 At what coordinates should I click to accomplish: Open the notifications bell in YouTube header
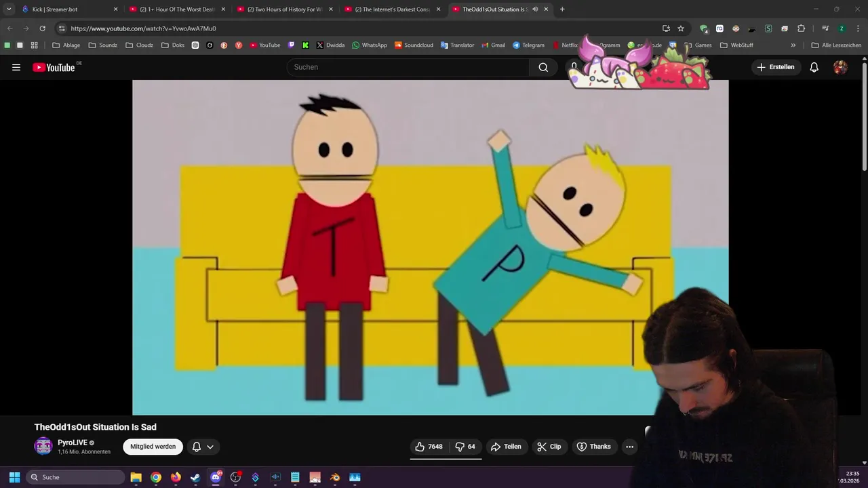[814, 67]
